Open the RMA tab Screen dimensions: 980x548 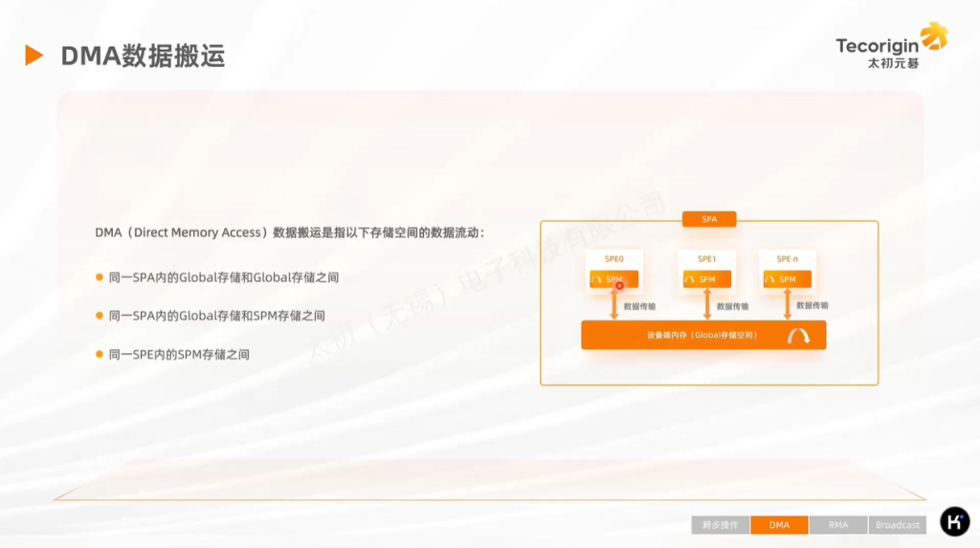pyautogui.click(x=838, y=525)
